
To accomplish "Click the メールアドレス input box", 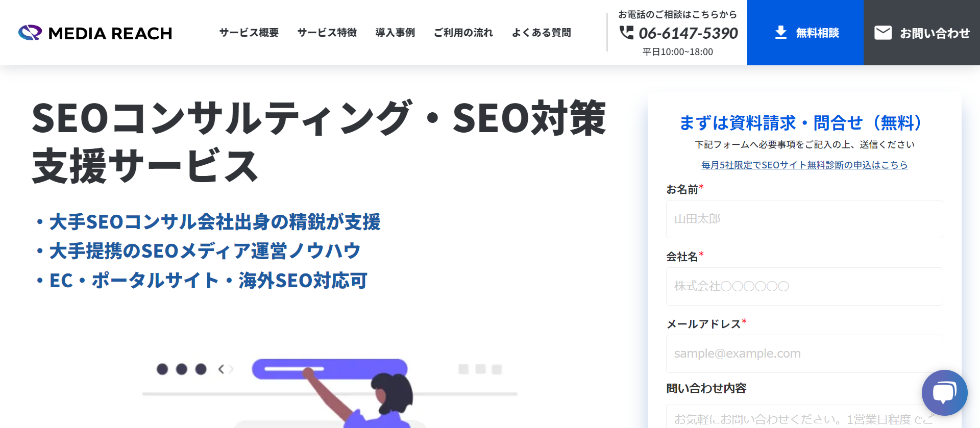I will [x=804, y=354].
